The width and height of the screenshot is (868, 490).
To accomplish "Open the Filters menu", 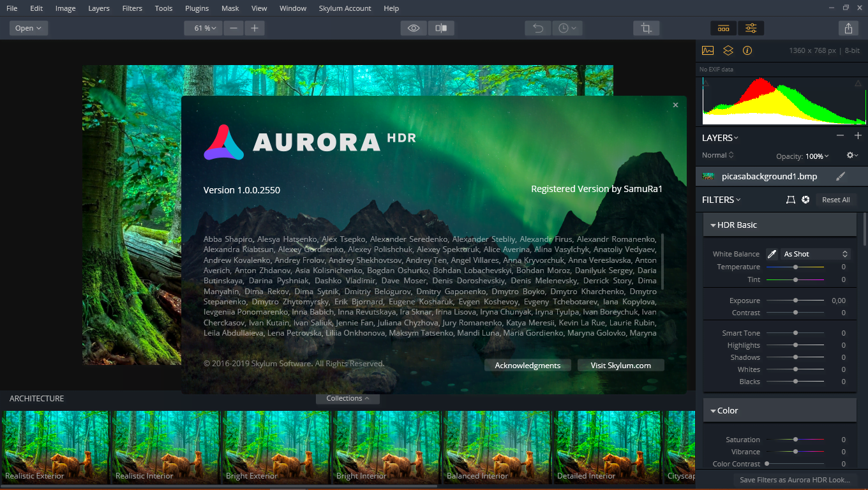I will 132,8.
